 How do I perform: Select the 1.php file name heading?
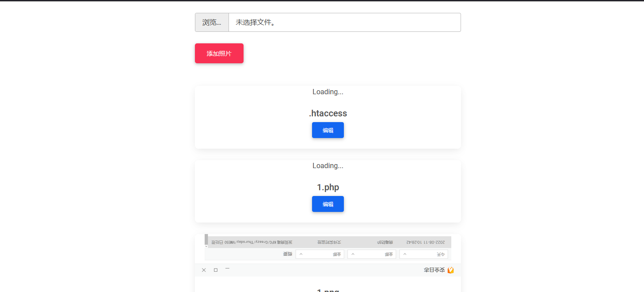pos(328,187)
